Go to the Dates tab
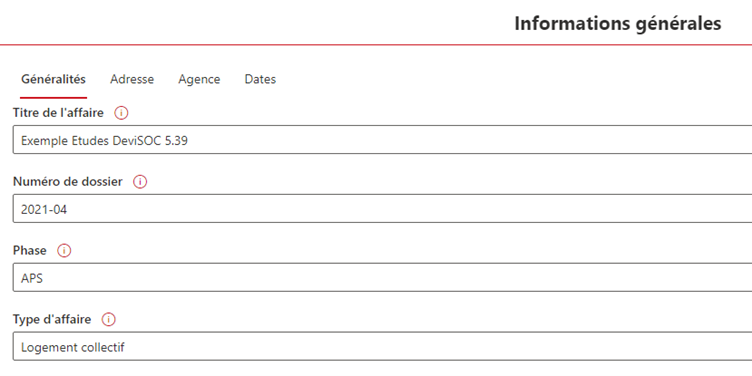This screenshot has height=376, width=752. [x=260, y=79]
